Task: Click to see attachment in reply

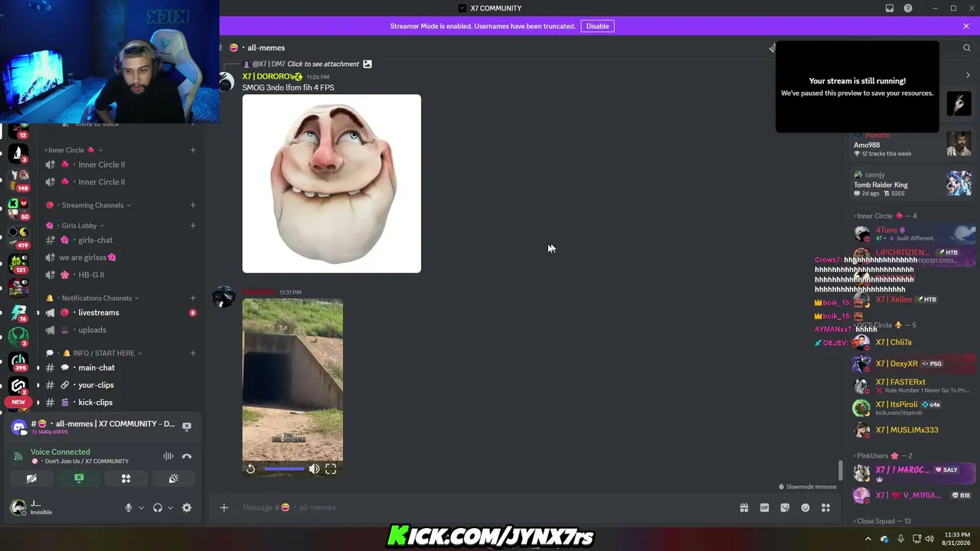Action: (323, 64)
